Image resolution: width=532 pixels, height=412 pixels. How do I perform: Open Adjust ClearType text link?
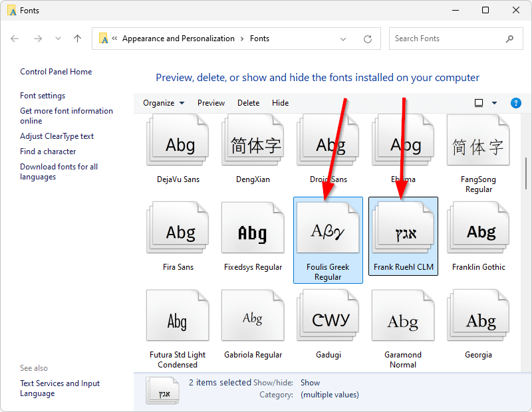(x=57, y=136)
